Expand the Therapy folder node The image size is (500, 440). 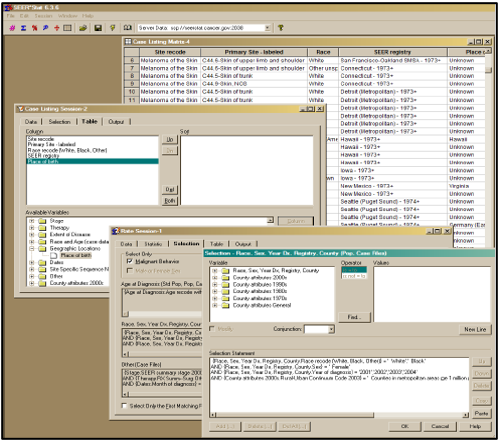point(31,228)
